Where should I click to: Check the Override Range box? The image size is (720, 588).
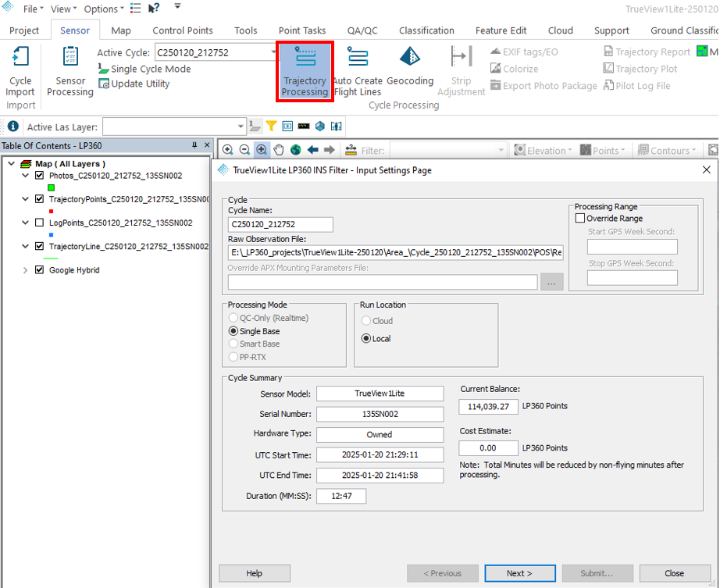580,219
